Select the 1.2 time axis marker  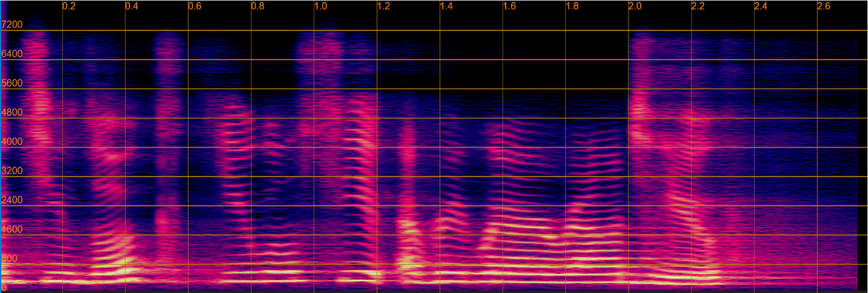(383, 6)
